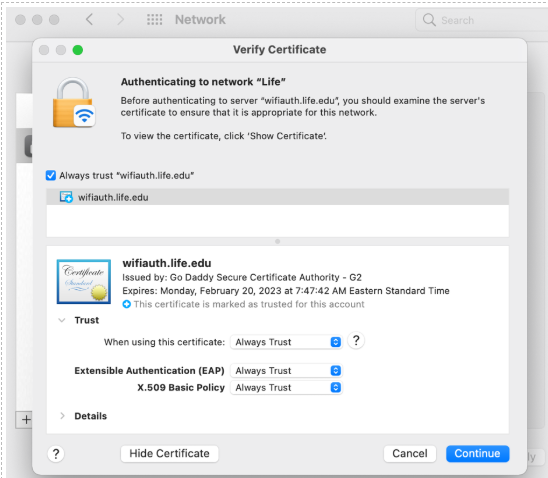The height and width of the screenshot is (478, 548).
Task: Click the blue plus trusted badge icon
Action: point(127,304)
